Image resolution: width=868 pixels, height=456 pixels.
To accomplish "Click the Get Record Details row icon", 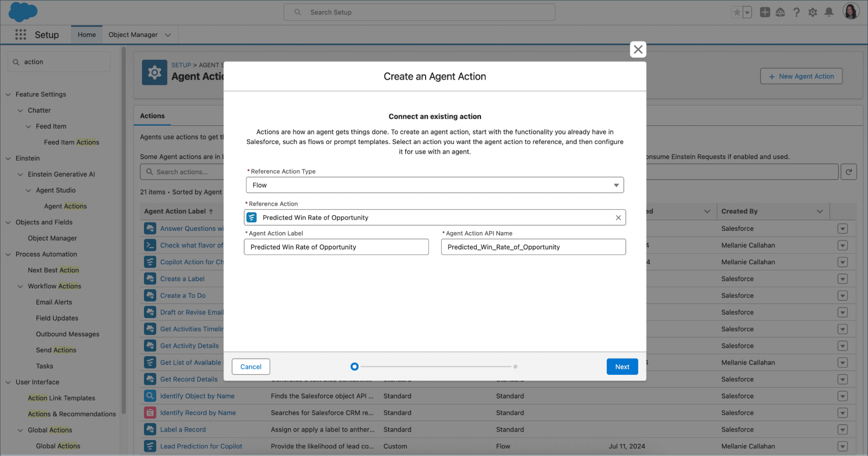I will (150, 379).
